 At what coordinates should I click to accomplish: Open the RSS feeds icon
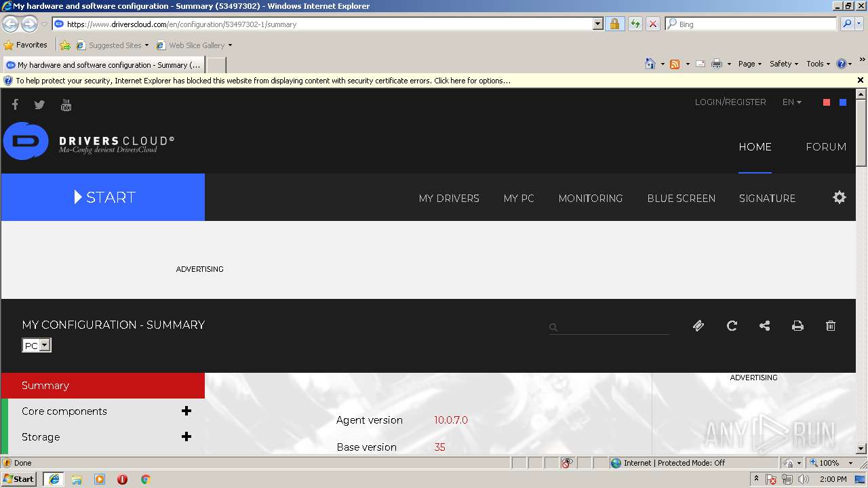tap(675, 64)
